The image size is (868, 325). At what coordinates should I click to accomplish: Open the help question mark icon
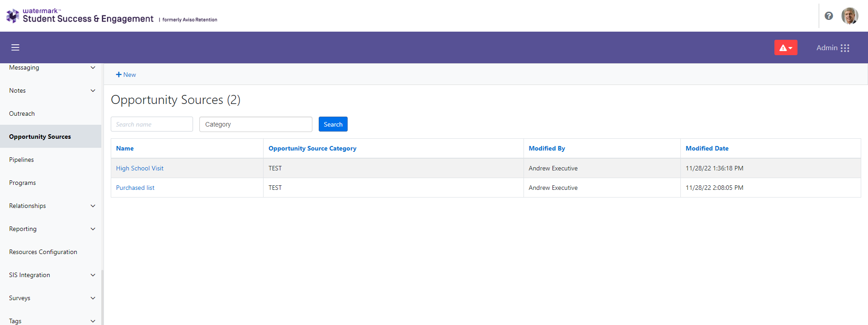829,16
